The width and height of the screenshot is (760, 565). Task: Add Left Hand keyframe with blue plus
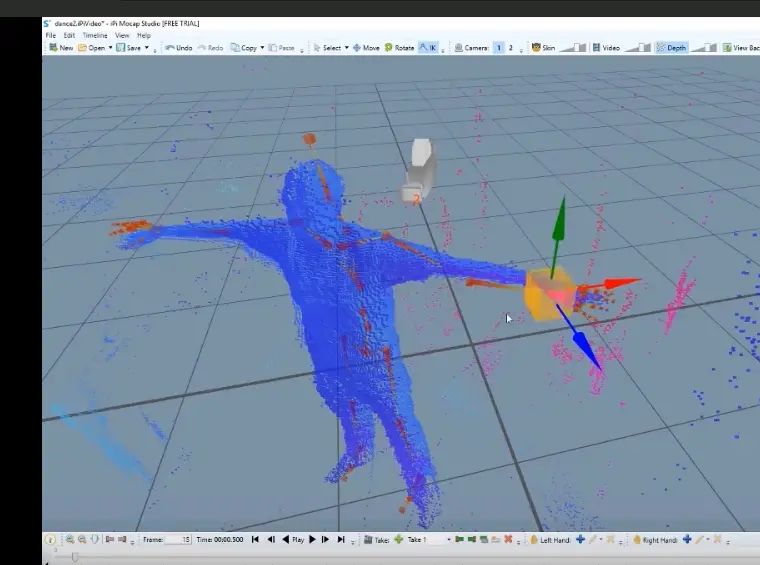click(580, 539)
